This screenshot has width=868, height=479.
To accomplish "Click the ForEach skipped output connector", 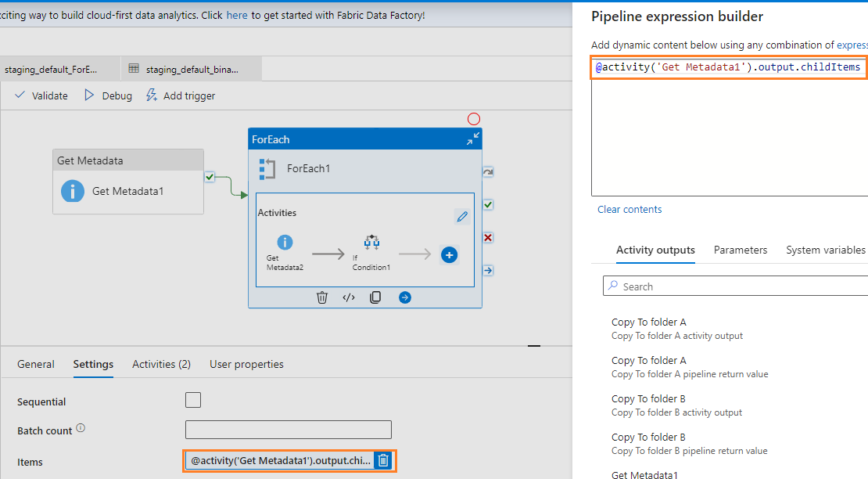I will 488,171.
